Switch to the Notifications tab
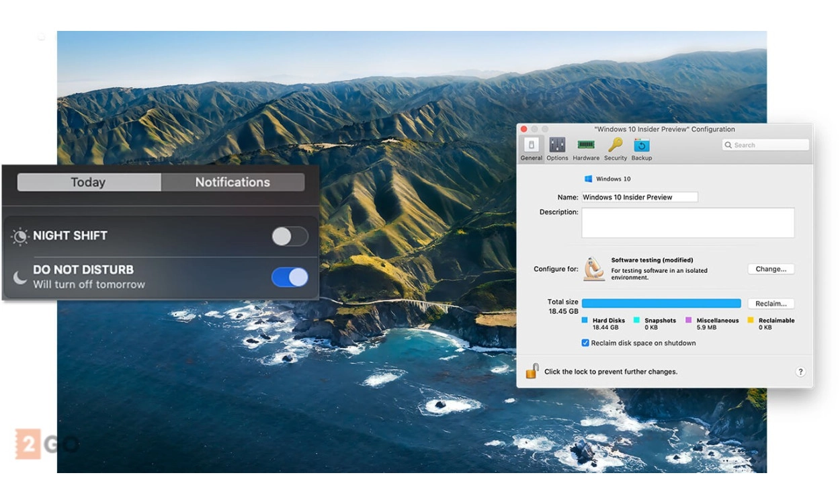Viewport: 840px width, 504px height. pos(233,182)
